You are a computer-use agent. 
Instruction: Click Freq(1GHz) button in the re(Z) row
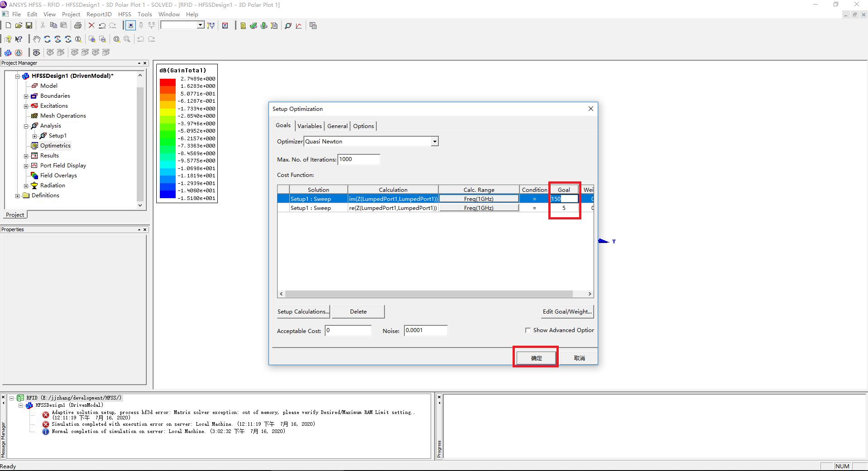click(x=479, y=208)
